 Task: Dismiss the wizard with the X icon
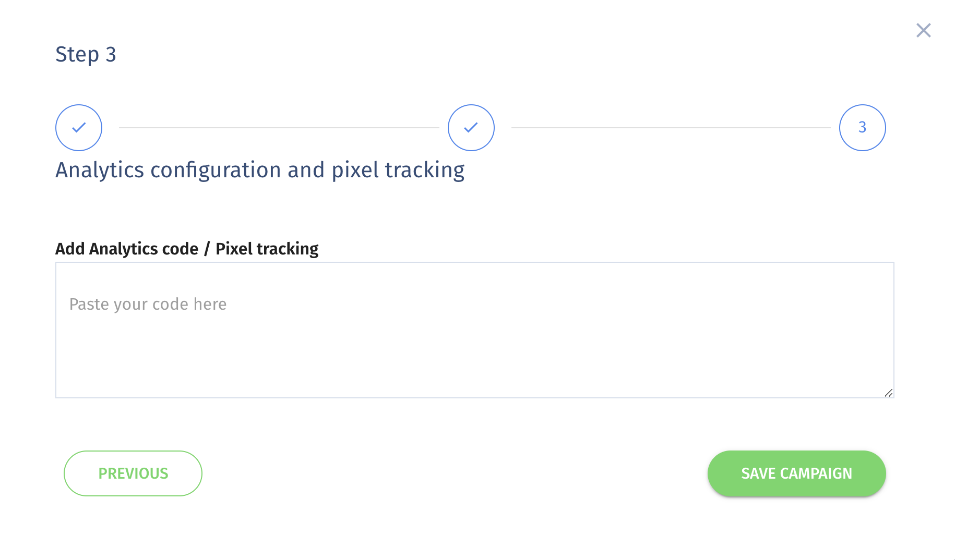pos(923,30)
